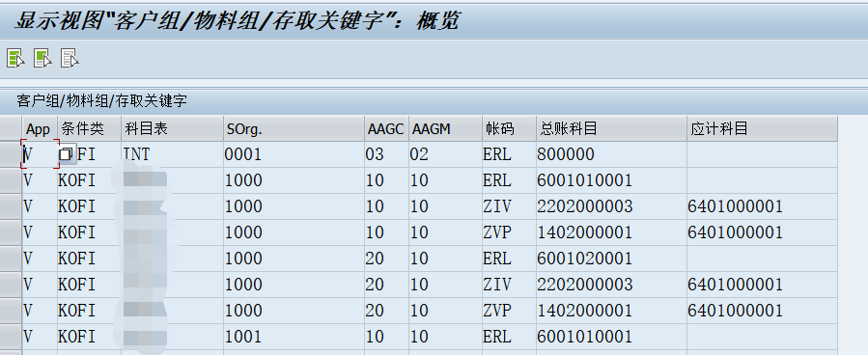Click the 应计科目 column header

[762, 129]
